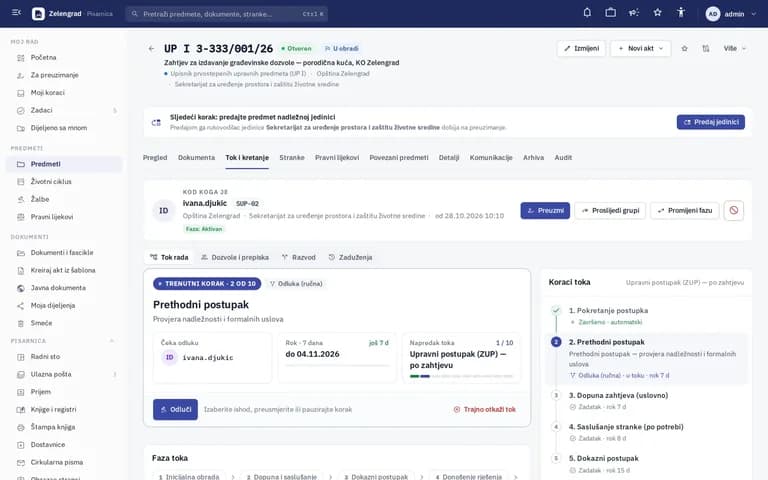Click the Odluči button
Viewport: 768px width, 480px height.
[175, 409]
